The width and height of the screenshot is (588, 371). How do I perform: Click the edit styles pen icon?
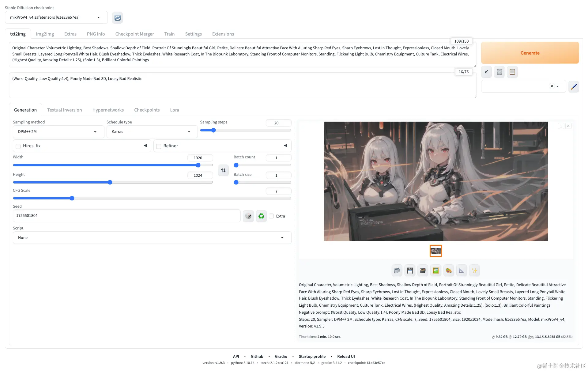(574, 86)
